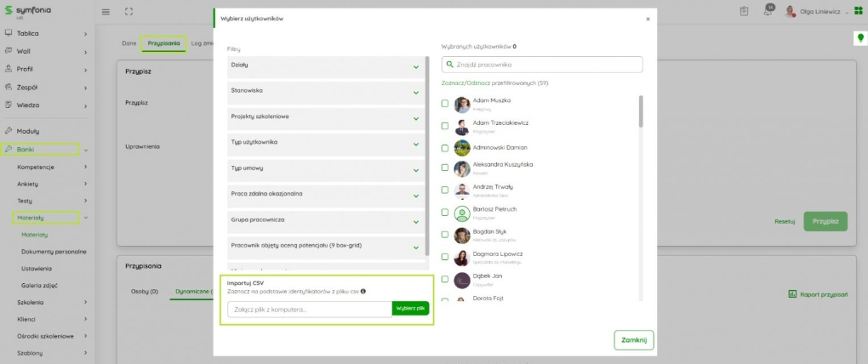Select the Aleksandra Kuszyńska checkbox
868x364 pixels.
coord(445,168)
